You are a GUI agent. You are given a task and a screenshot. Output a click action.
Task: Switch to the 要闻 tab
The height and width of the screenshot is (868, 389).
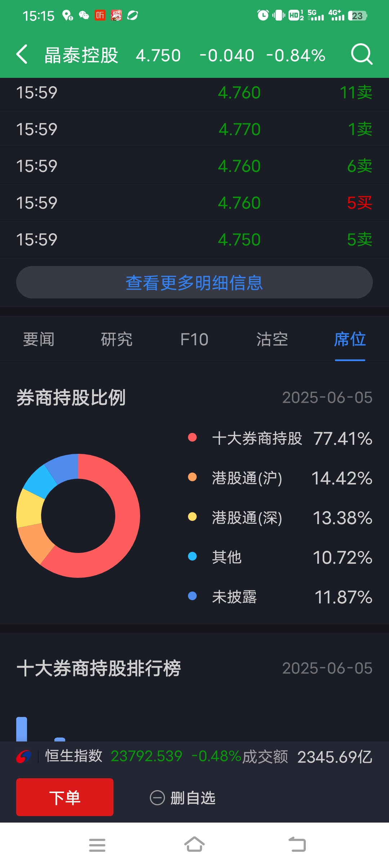tap(39, 339)
